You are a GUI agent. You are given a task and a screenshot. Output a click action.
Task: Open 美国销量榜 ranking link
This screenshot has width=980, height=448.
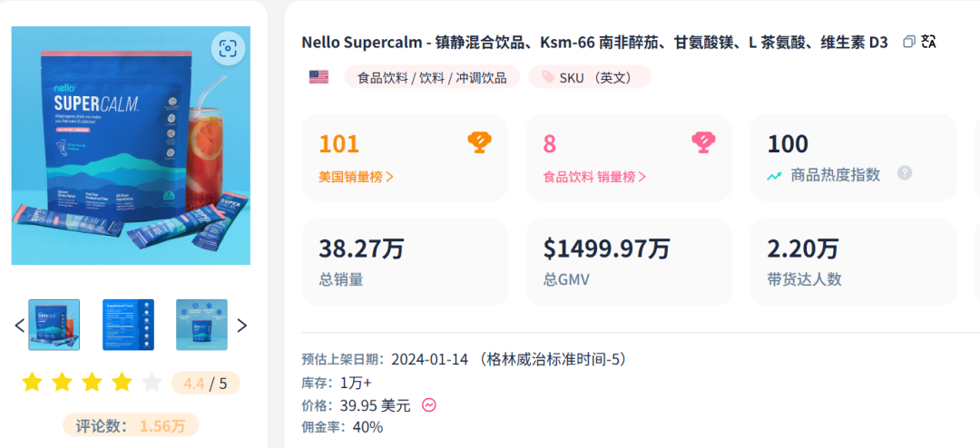point(357,177)
